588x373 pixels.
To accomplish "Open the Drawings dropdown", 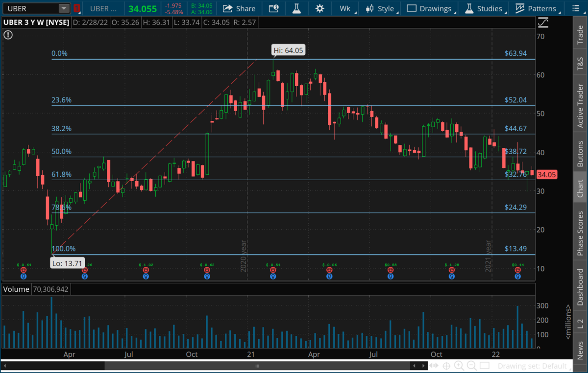I will tap(430, 8).
